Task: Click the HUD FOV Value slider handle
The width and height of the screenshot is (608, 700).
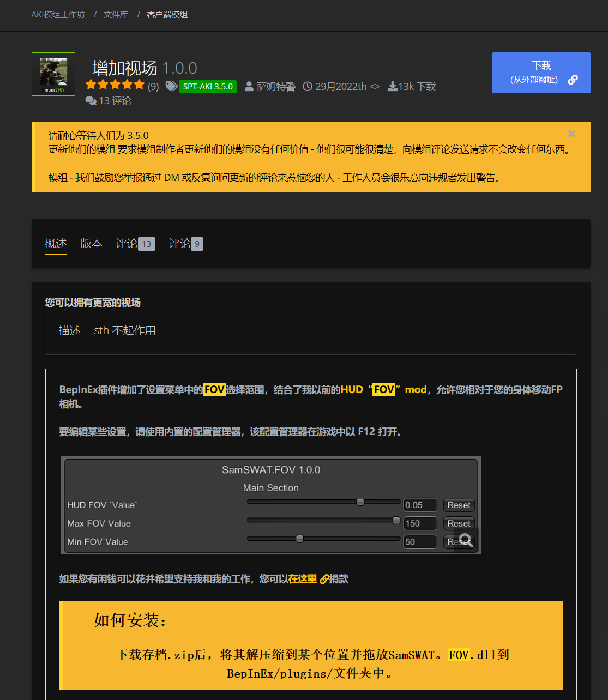Action: (x=360, y=502)
